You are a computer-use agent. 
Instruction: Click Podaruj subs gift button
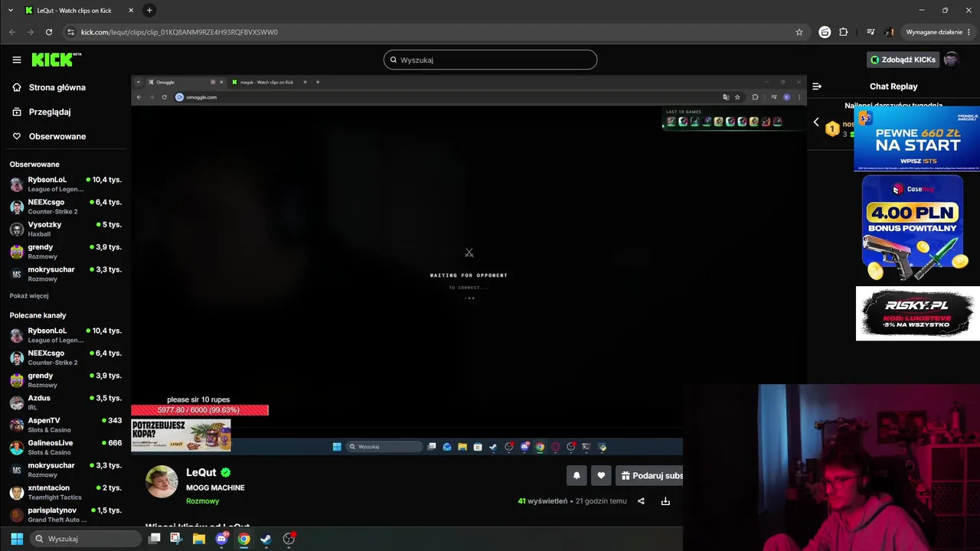tap(650, 475)
